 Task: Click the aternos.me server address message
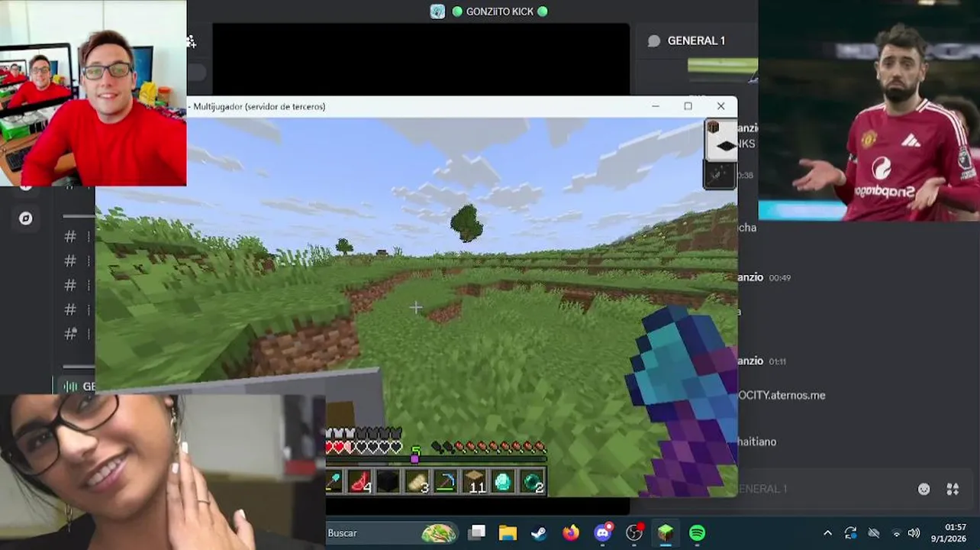coord(782,395)
